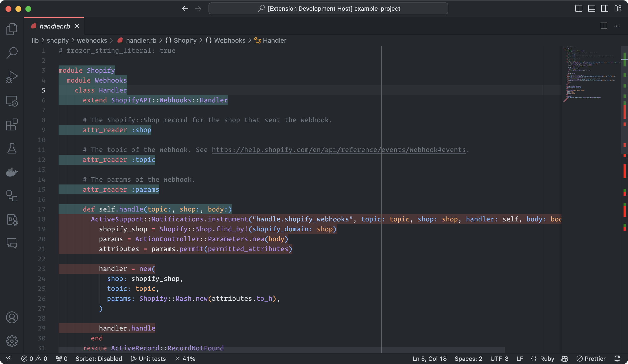Go forward with the right arrow

click(198, 9)
